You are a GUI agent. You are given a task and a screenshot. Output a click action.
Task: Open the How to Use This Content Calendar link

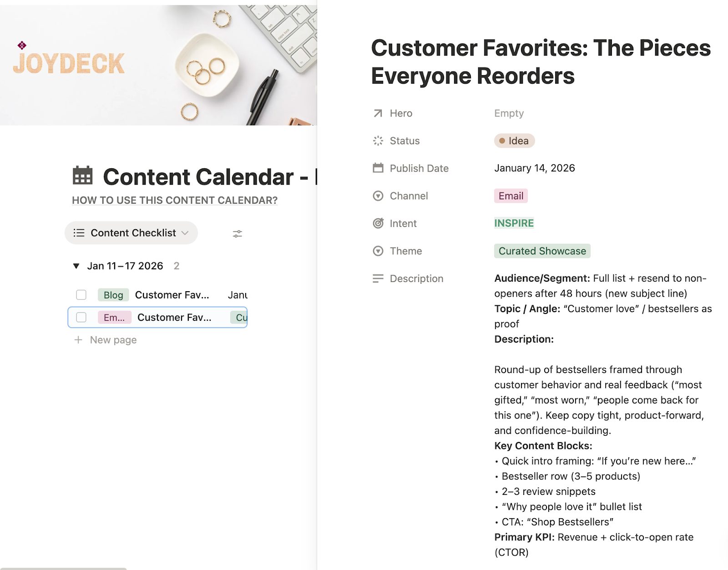(175, 201)
